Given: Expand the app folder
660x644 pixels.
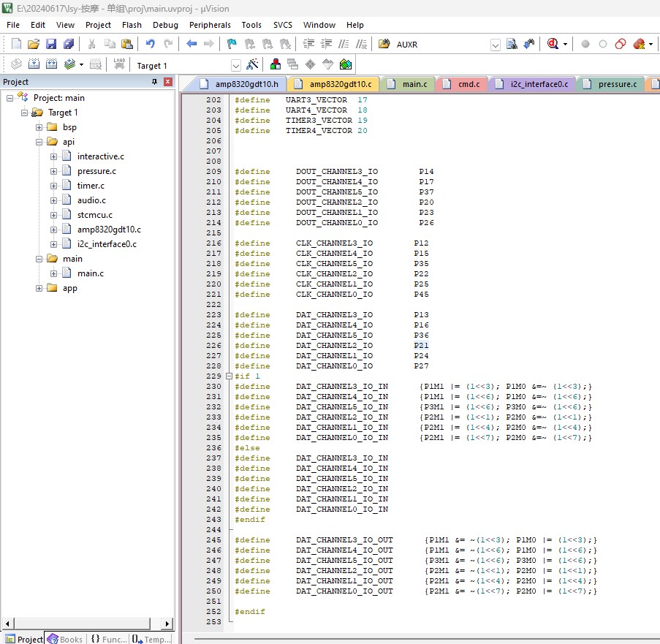Looking at the screenshot, I should coord(39,288).
